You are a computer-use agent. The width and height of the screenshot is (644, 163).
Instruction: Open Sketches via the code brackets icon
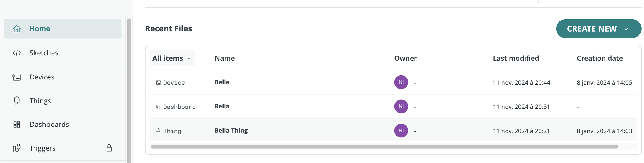[17, 53]
